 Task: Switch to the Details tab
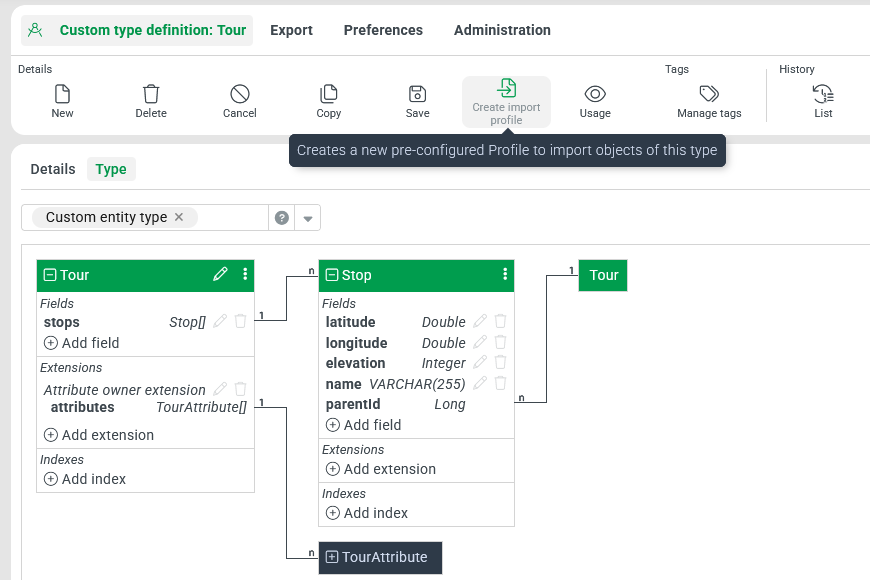coord(53,169)
